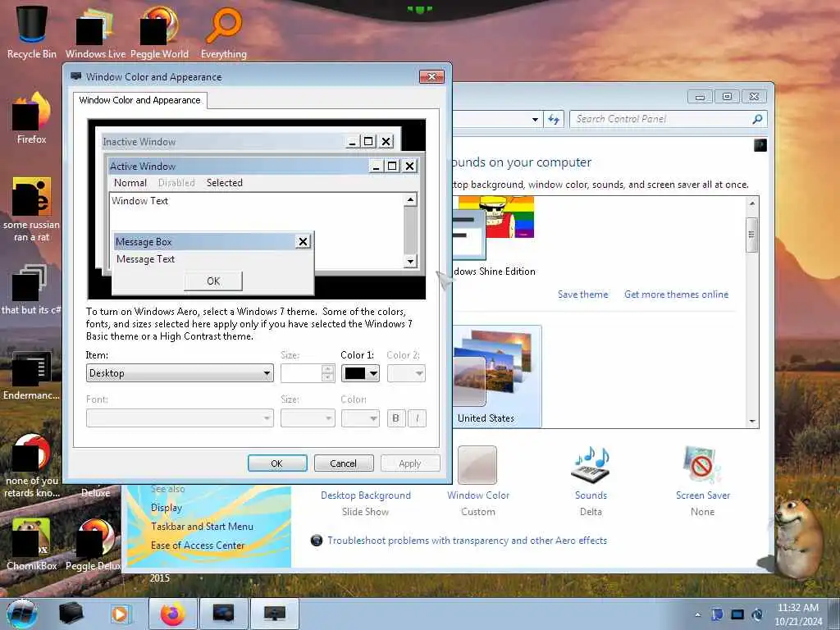Toggle Italic font button
Screen dimensions: 840x630
pos(418,418)
